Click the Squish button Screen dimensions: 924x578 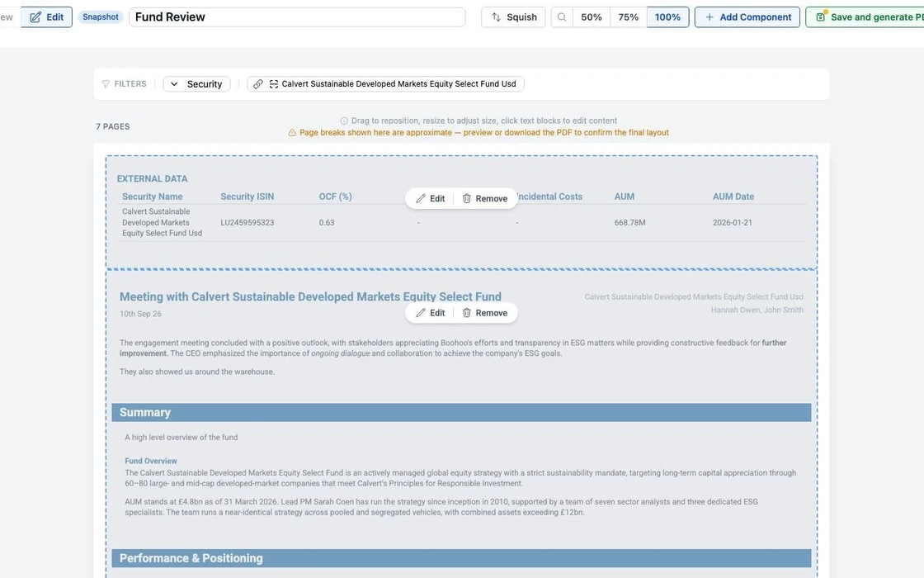[x=513, y=17]
